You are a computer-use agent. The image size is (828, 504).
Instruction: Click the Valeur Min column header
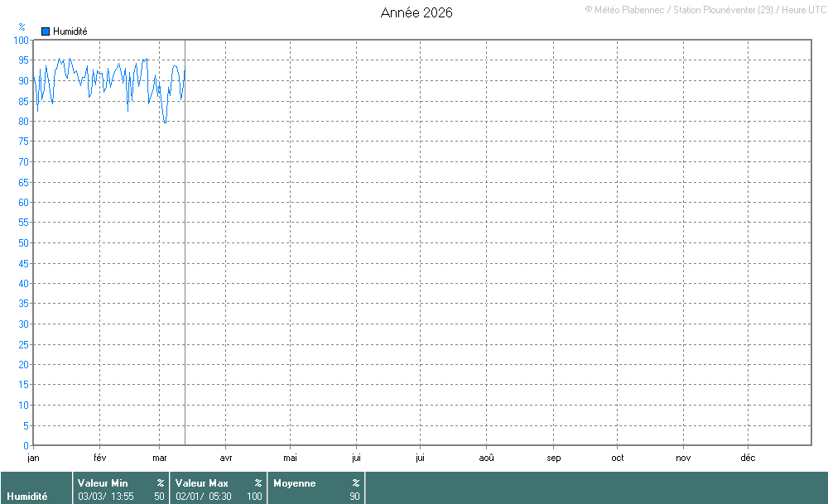point(103,483)
